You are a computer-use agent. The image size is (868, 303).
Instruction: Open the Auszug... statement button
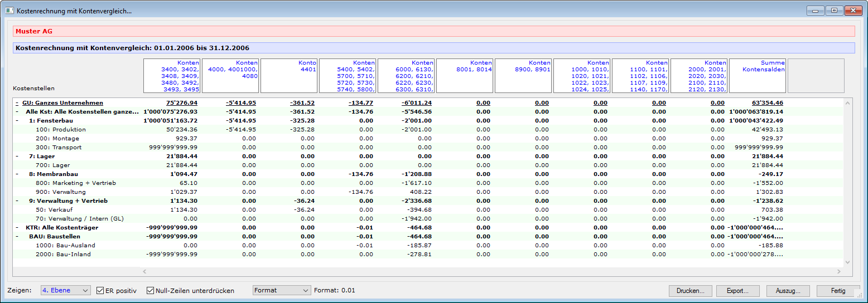coord(788,291)
